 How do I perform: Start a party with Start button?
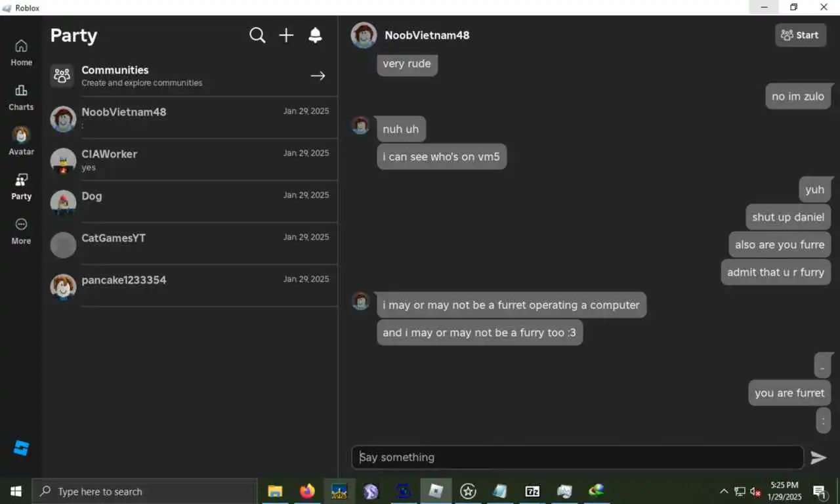[x=801, y=35]
